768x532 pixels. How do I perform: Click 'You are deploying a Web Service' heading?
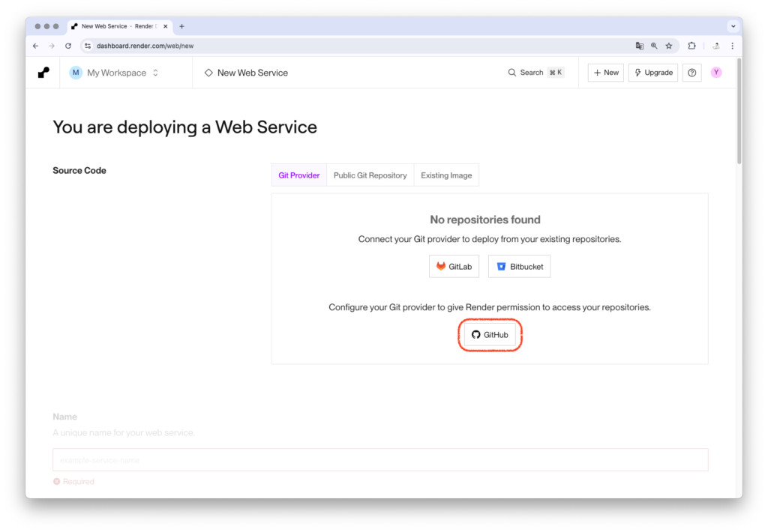pyautogui.click(x=184, y=127)
